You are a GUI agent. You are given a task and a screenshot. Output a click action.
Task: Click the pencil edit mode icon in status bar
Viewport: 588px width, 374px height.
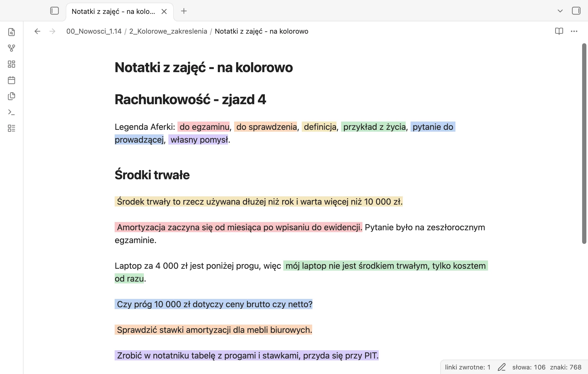click(502, 367)
